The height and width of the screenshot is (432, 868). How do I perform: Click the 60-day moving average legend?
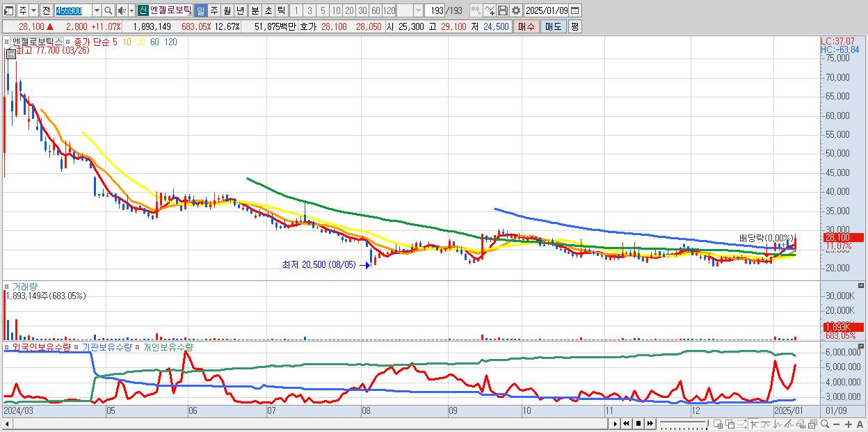(x=154, y=42)
